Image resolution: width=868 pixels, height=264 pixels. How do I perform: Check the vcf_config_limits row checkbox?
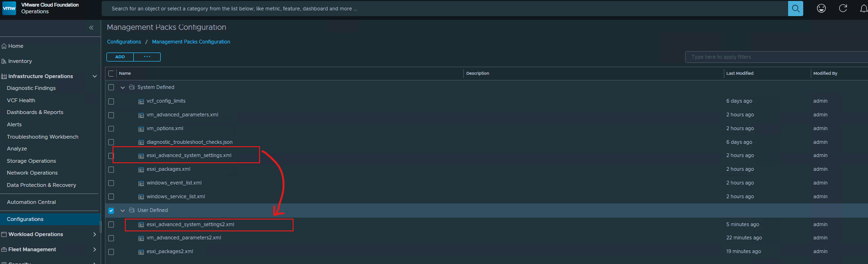pos(111,101)
